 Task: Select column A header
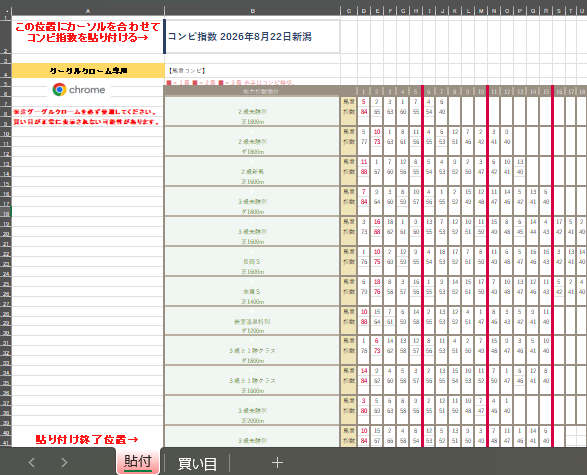(88, 11)
